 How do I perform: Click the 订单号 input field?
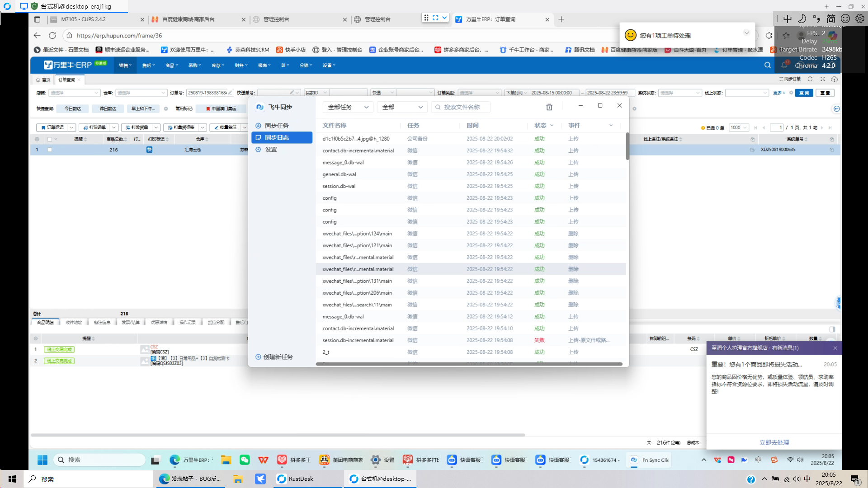pos(210,93)
